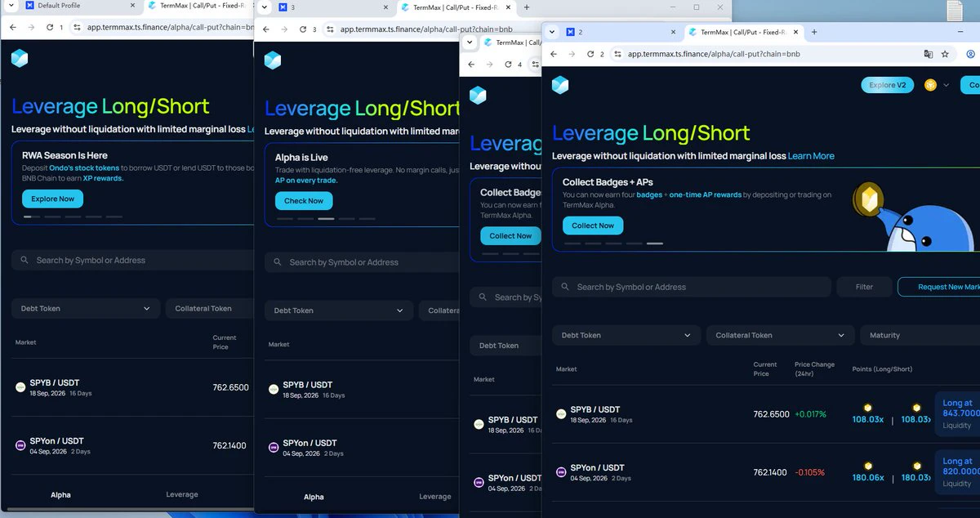Switch to TermMax tab in front window
This screenshot has height=518, width=980.
[x=745, y=33]
